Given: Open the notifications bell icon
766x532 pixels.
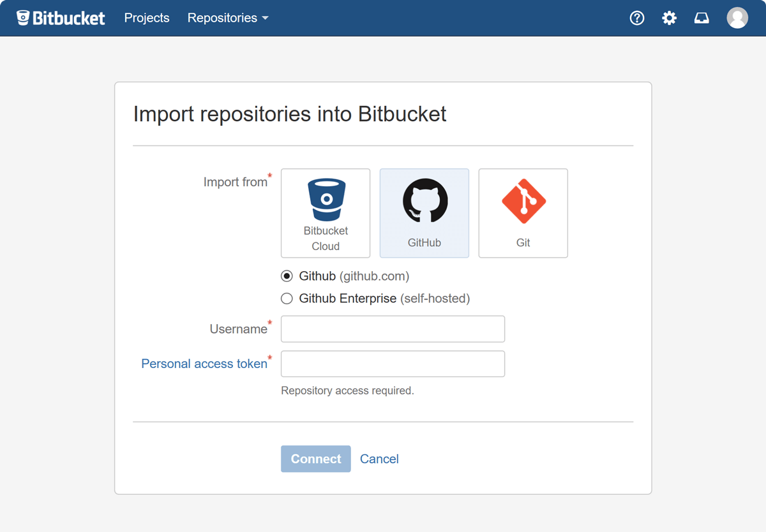Looking at the screenshot, I should click(x=702, y=18).
